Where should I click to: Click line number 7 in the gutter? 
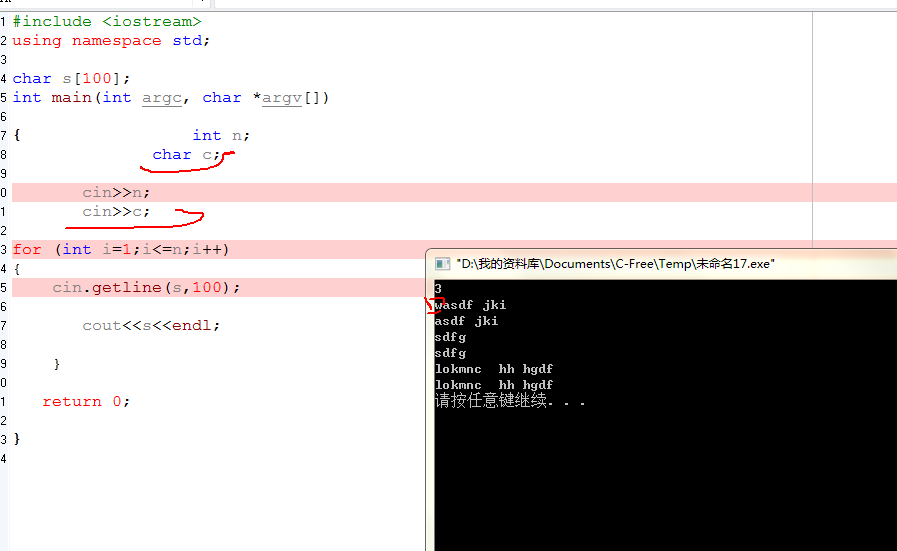point(3,136)
